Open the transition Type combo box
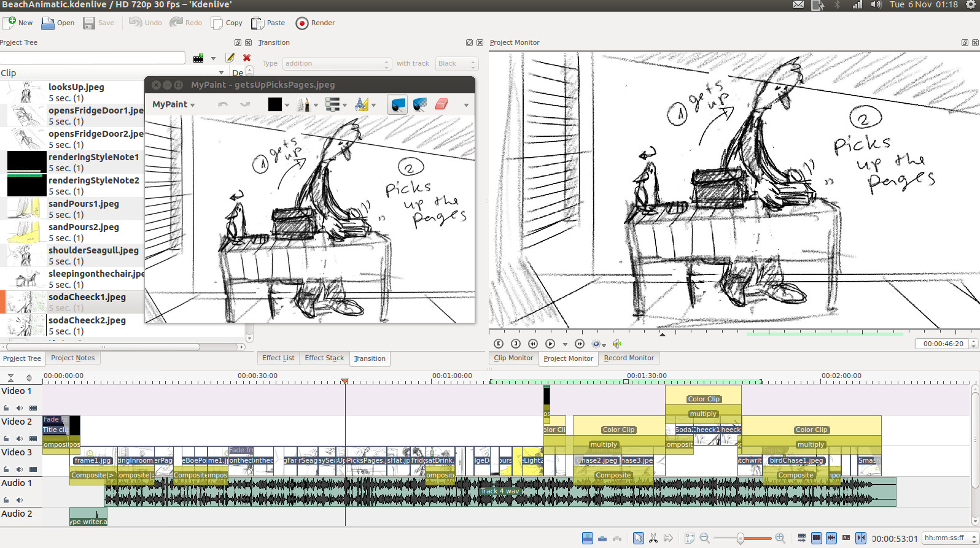The width and height of the screenshot is (980, 548). tap(336, 64)
